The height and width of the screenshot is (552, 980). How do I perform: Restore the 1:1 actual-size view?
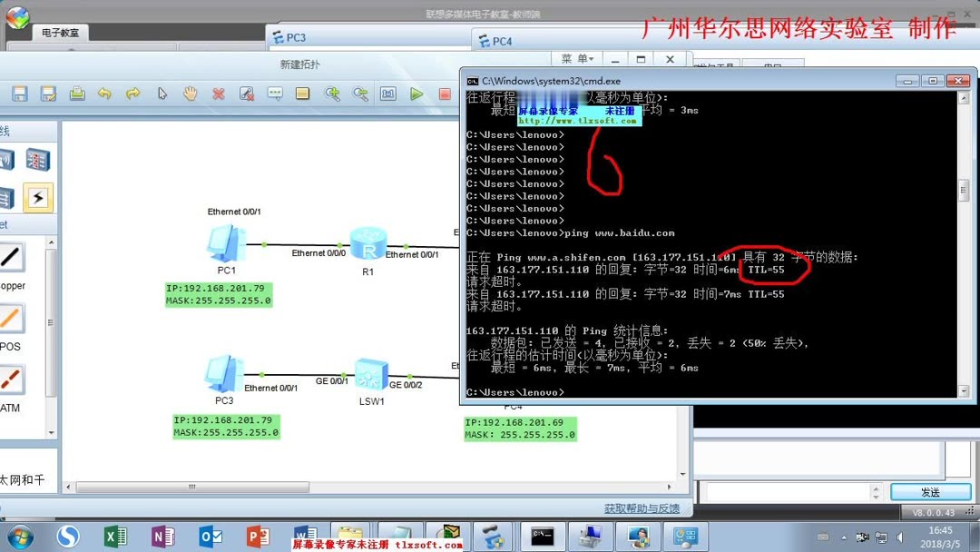(387, 94)
